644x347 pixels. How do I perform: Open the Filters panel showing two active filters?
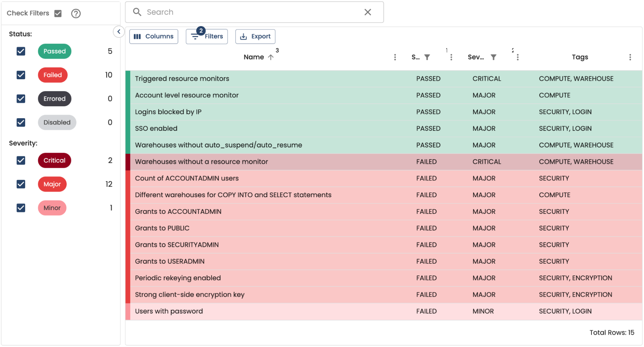point(207,36)
